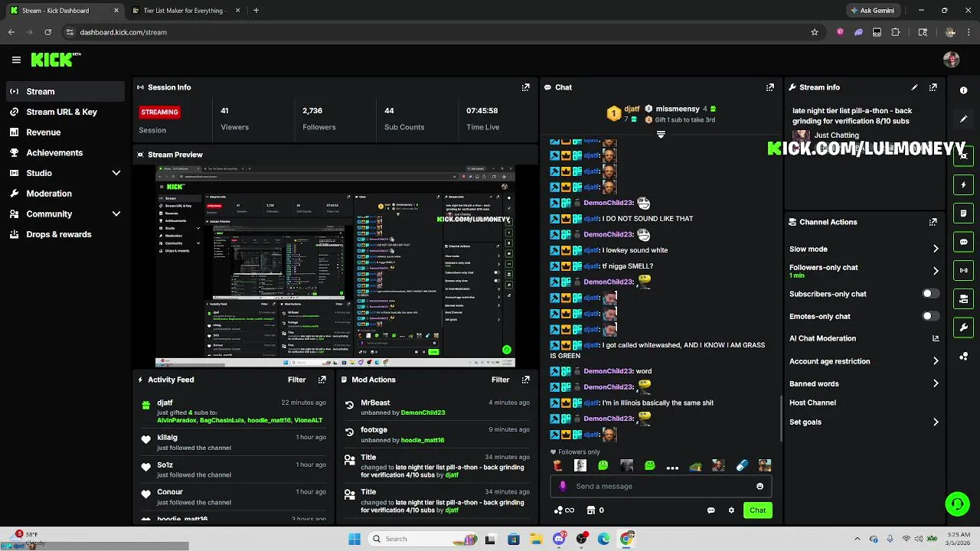Open Discord from the taskbar
The width and height of the screenshot is (980, 551).
coord(559,539)
